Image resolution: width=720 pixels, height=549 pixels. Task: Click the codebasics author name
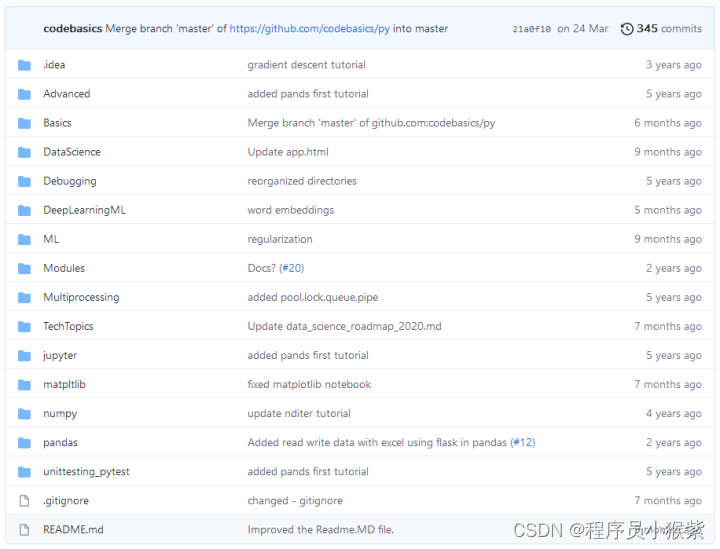point(73,28)
